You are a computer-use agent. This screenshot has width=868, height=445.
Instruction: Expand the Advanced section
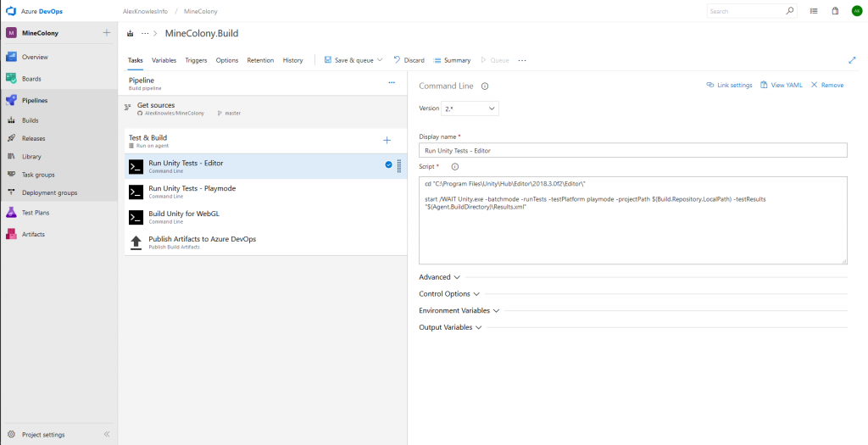click(x=439, y=277)
